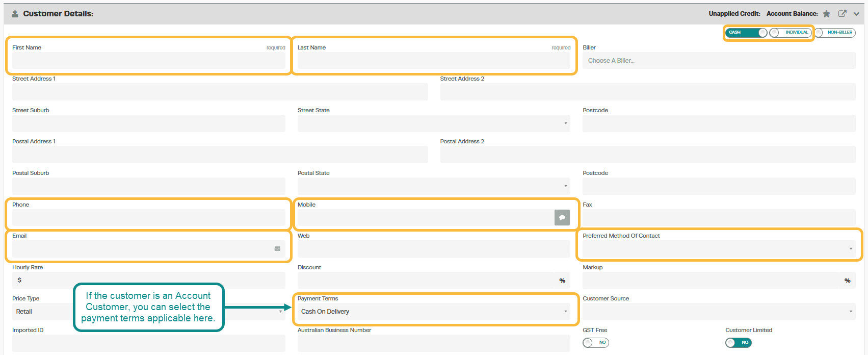Screen dimensions: 868x355
Task: Open the Customer Source dropdown
Action: [719, 312]
